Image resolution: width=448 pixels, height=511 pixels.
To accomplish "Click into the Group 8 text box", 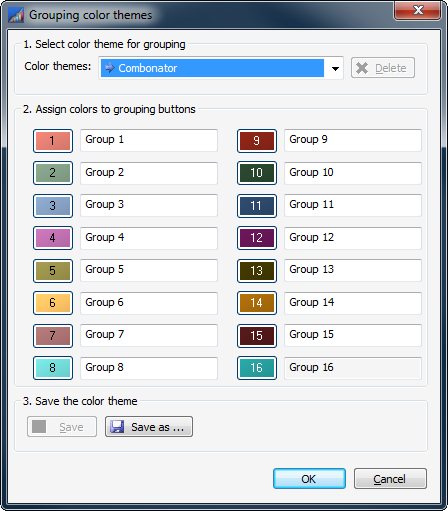I will coord(149,368).
